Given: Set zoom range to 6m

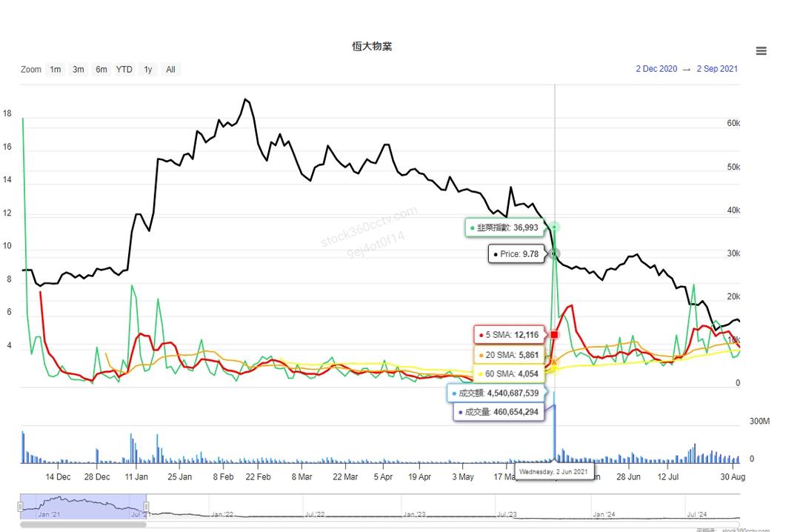Looking at the screenshot, I should pos(101,70).
